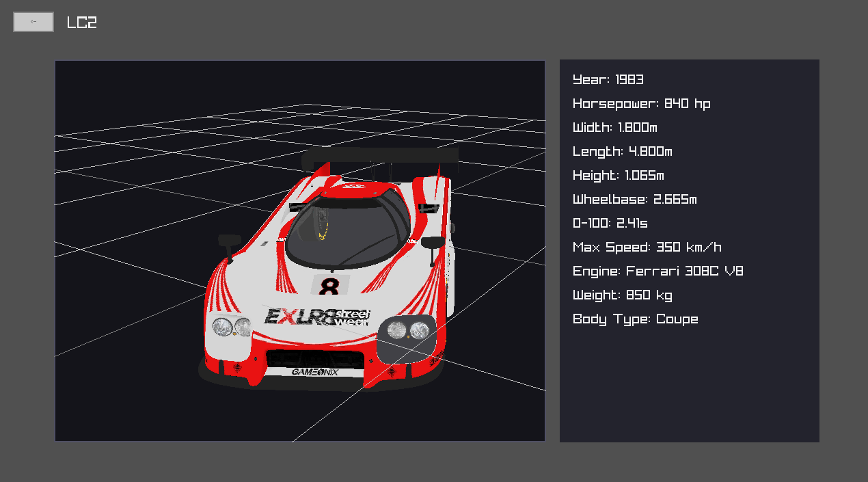Select the 'Engine: Ferrari 308C V8' line

[658, 271]
